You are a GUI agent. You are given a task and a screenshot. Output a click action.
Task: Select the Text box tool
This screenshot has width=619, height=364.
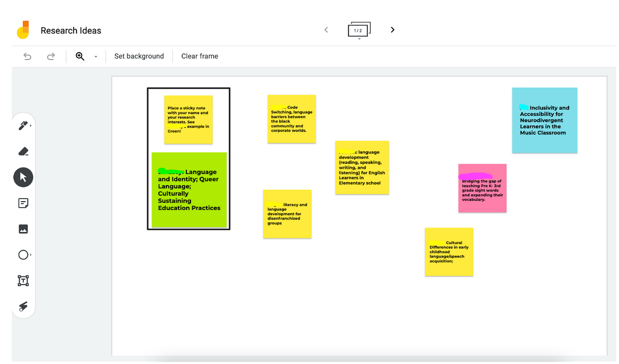pos(23,281)
